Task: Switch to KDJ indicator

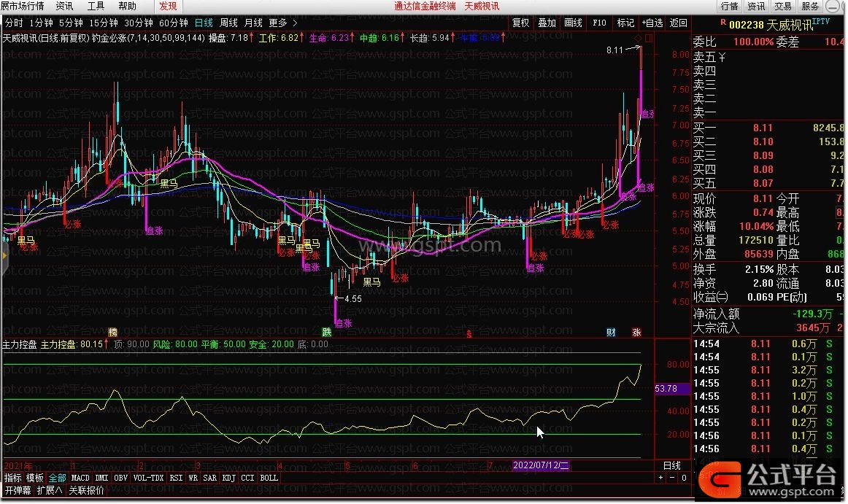Action: click(228, 478)
